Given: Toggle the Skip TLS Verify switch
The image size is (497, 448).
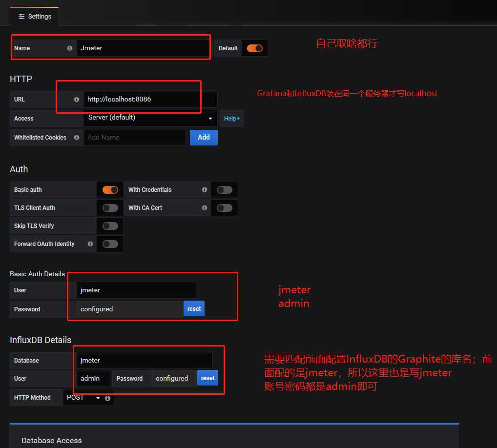Looking at the screenshot, I should point(110,226).
